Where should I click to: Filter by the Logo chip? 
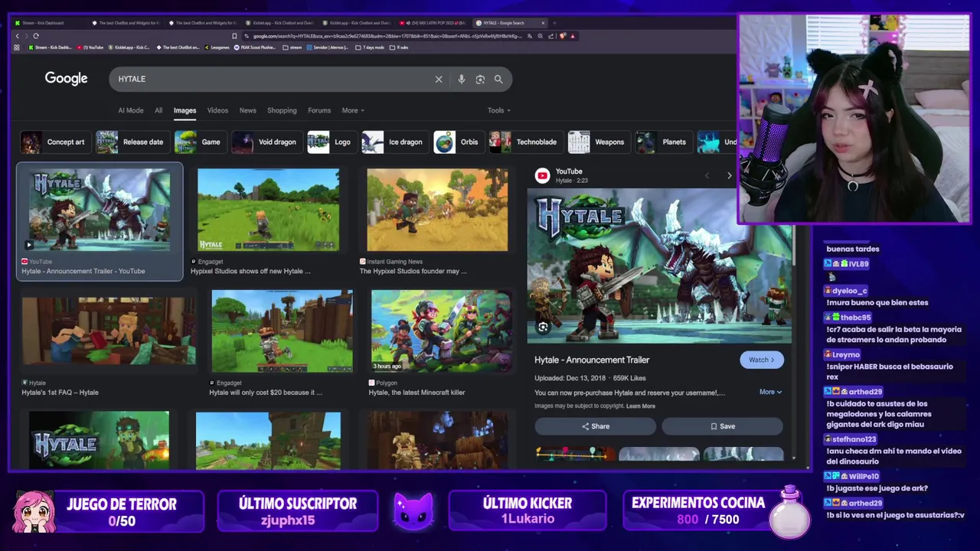[331, 142]
